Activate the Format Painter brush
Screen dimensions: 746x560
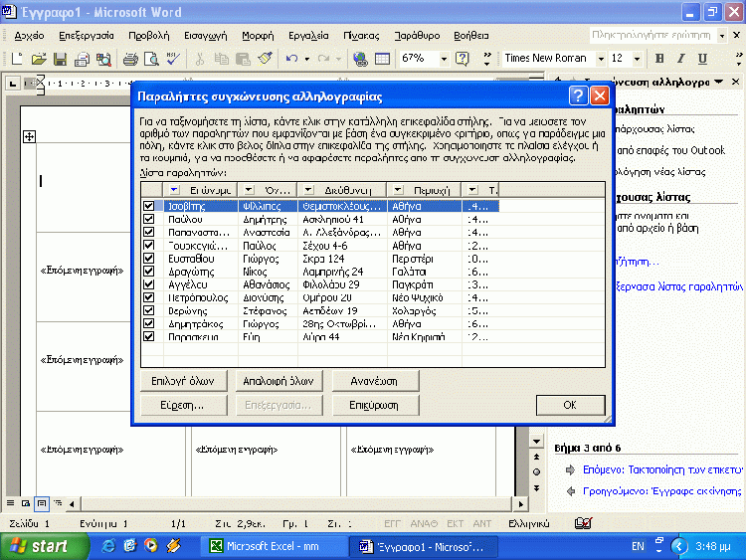[x=265, y=59]
